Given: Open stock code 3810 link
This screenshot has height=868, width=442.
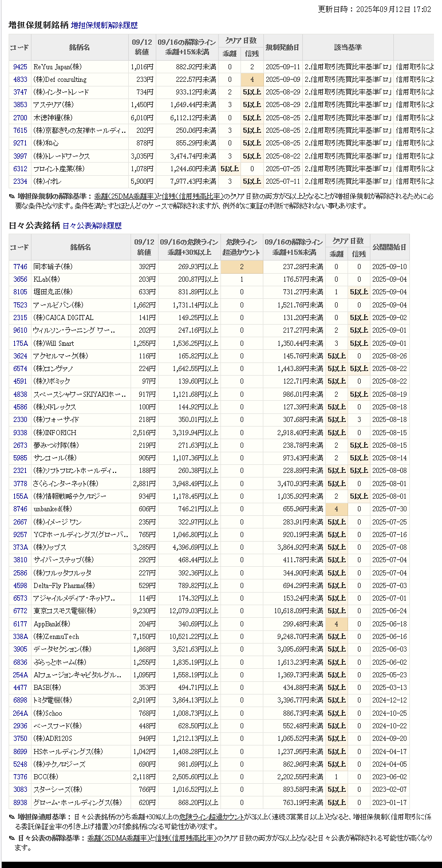Looking at the screenshot, I should 20,560.
